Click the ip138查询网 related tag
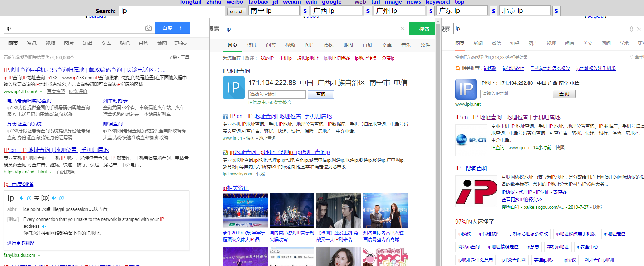Viewport: 644px width, 266px height. coord(514,260)
